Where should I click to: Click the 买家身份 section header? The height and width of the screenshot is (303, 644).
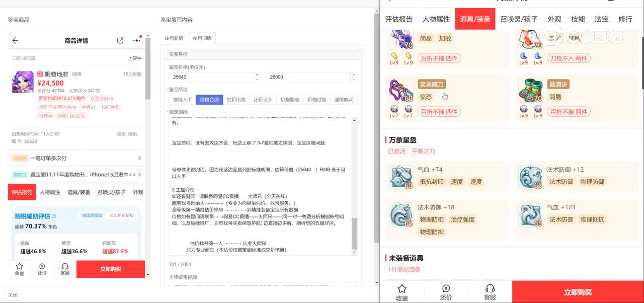[x=263, y=54]
